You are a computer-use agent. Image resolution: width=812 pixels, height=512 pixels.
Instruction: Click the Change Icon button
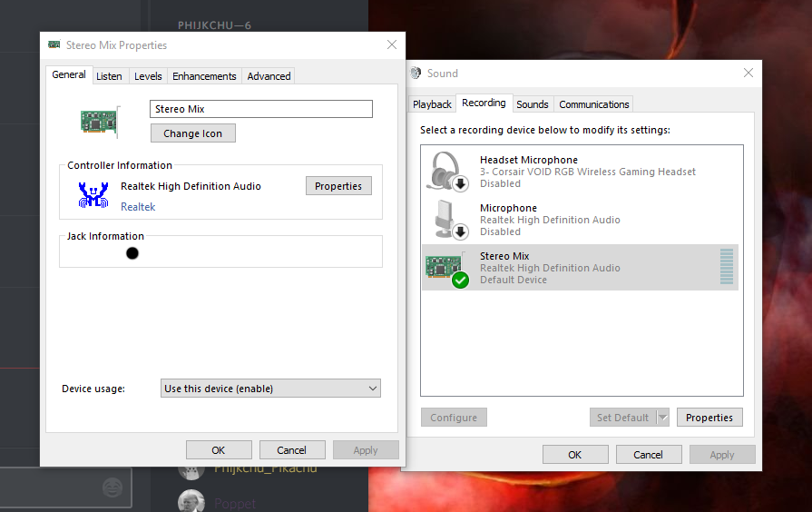pyautogui.click(x=193, y=133)
